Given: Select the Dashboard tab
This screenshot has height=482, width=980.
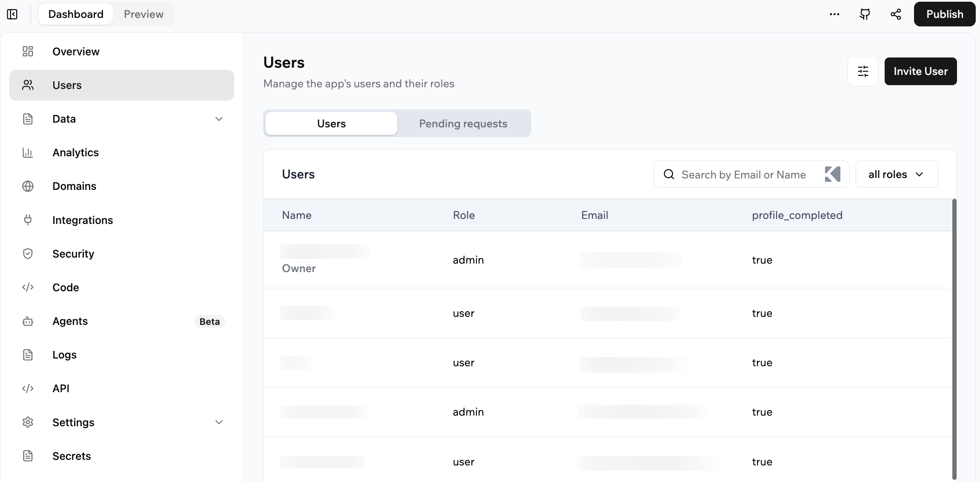Looking at the screenshot, I should tap(75, 14).
